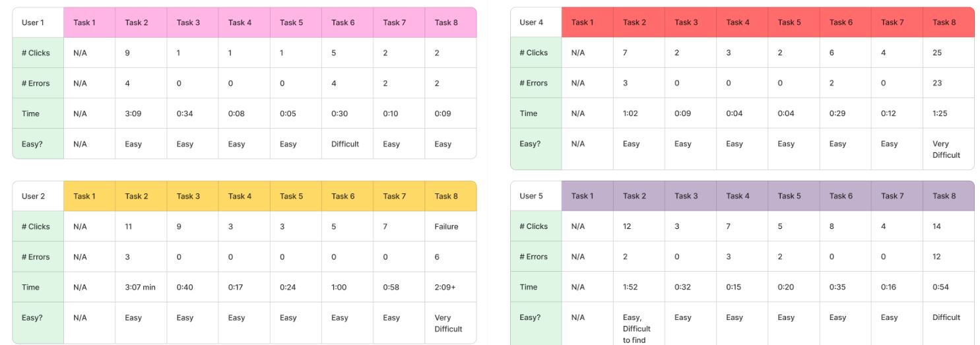Screen dimensions: 980x345
Task: Select the '25' clicks cell
Action: tap(937, 53)
